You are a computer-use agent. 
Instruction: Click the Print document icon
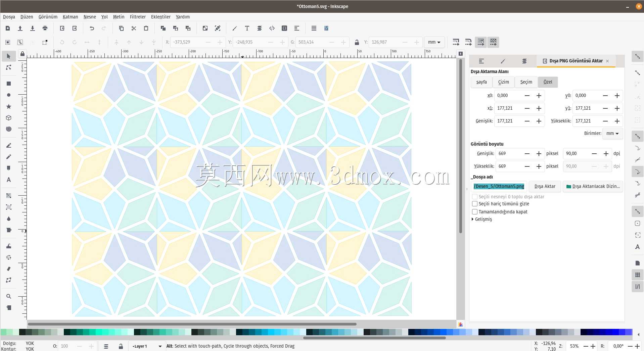45,28
